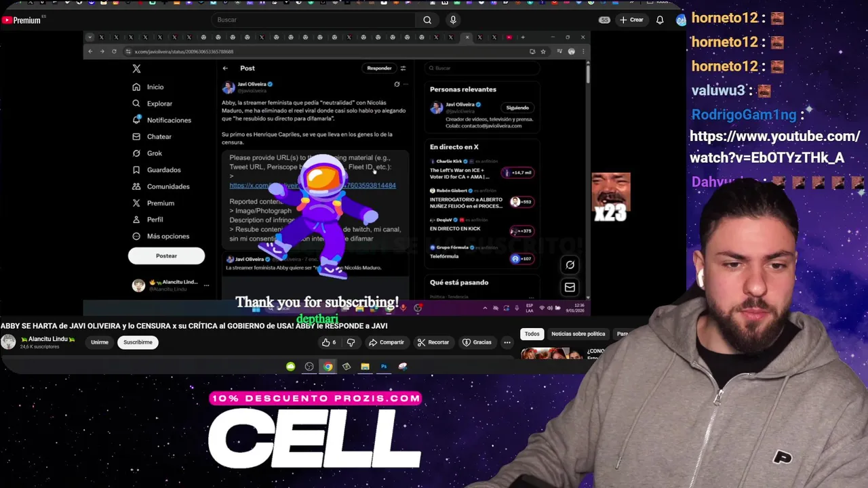
Task: Open Grok in the X sidebar
Action: pos(147,153)
